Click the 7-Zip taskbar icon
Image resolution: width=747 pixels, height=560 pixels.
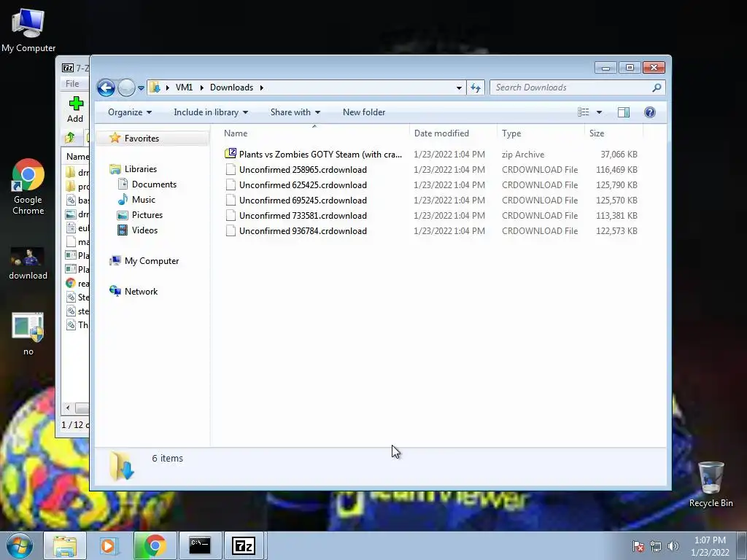(x=244, y=545)
